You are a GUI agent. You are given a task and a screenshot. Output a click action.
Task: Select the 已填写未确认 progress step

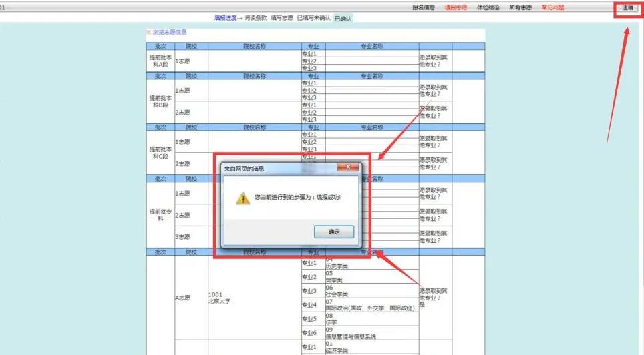314,18
